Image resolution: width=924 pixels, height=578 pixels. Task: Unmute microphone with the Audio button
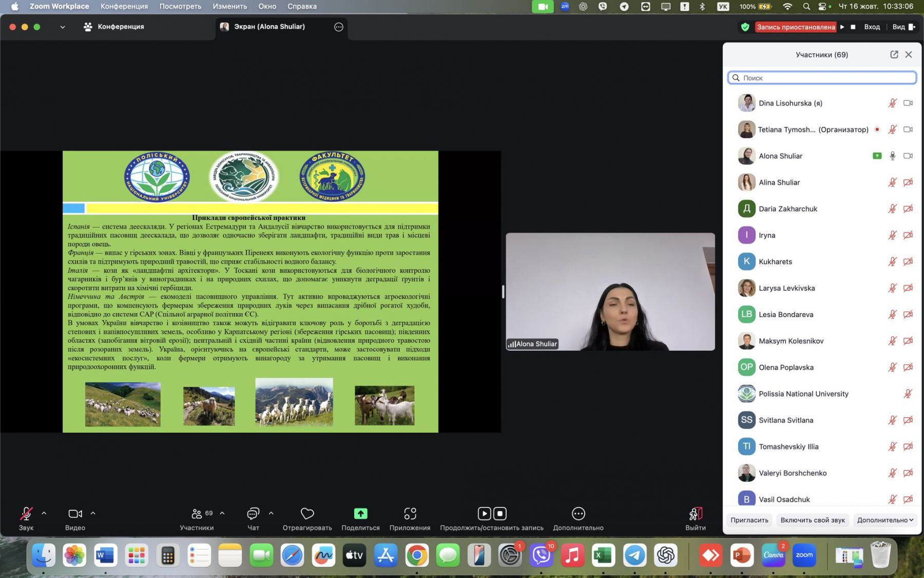pos(26,513)
